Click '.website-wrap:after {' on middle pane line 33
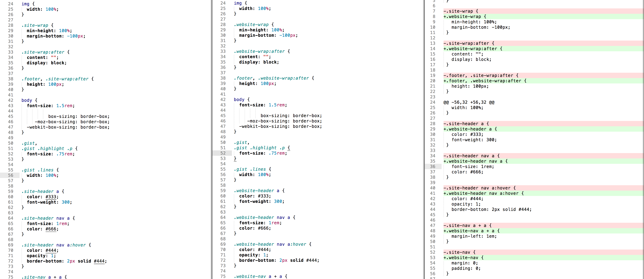This screenshot has width=644, height=279. pyautogui.click(x=262, y=51)
